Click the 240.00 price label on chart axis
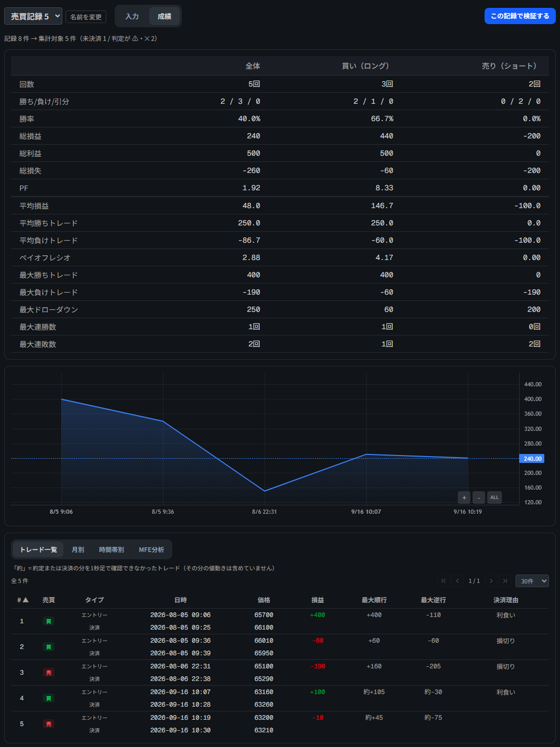This screenshot has width=560, height=747. tap(532, 459)
